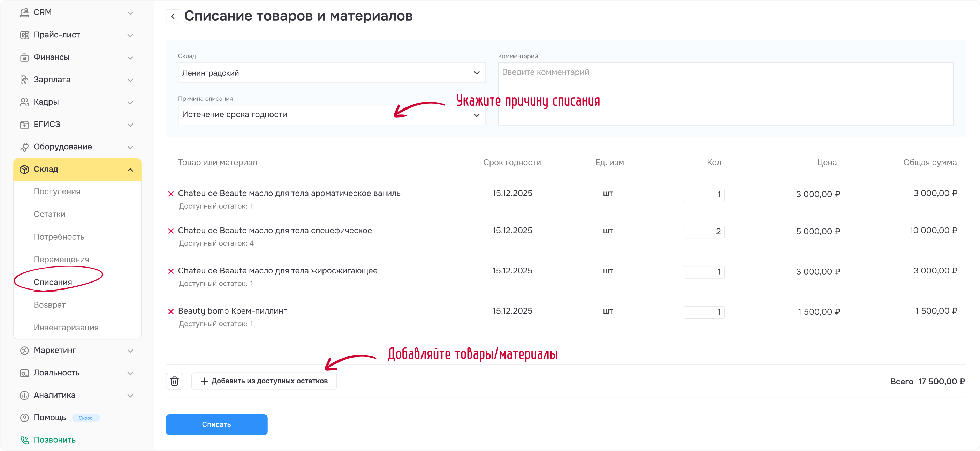980x451 pixels.
Task: Click the phone icon beside Позвонить
Action: tap(24, 440)
